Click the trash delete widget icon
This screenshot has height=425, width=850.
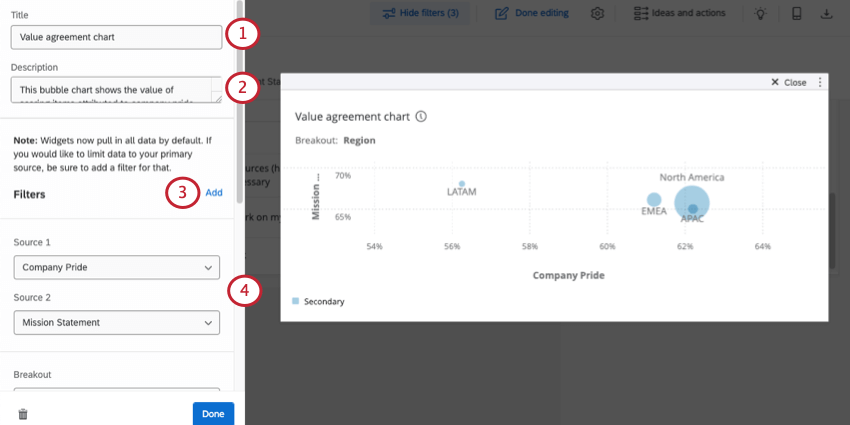click(23, 414)
